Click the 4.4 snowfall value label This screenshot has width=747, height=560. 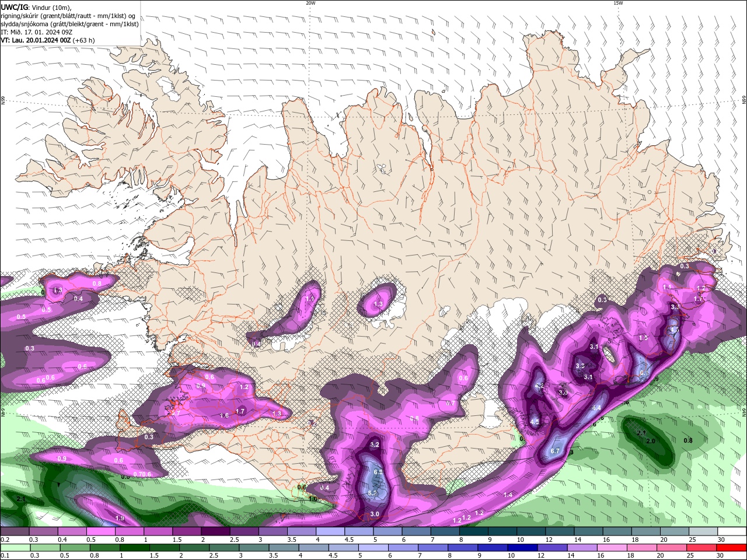click(x=596, y=408)
